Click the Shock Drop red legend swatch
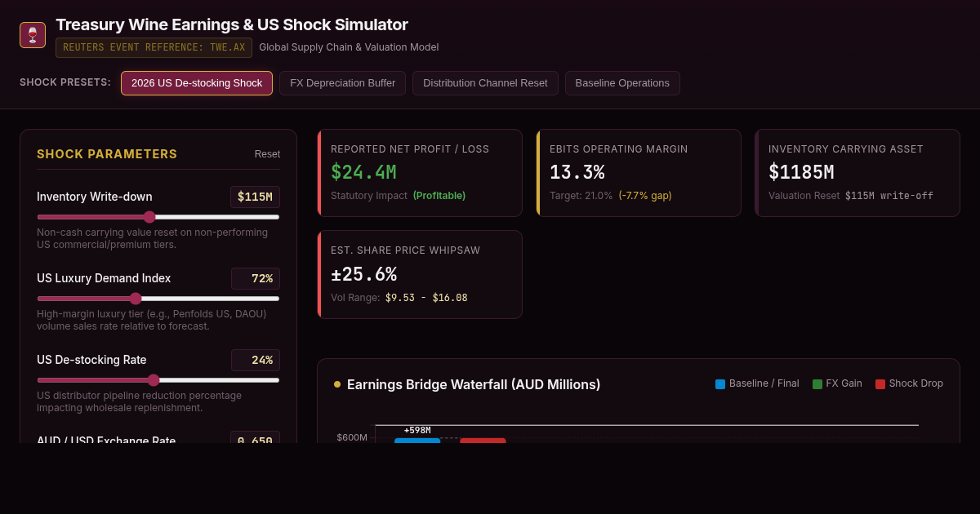Viewport: 980px width, 514px height. [880, 384]
